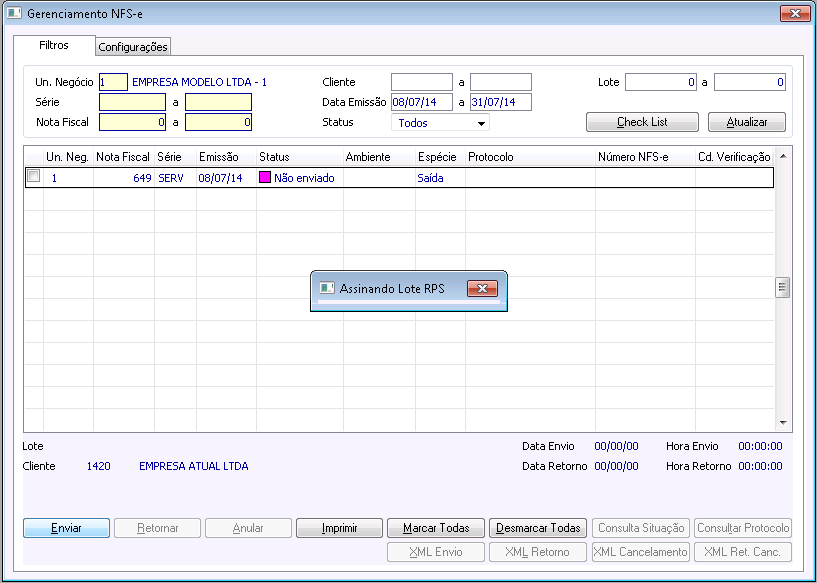817x583 pixels.
Task: Click the EMPRESA ATUAL LTDA client name
Action: tap(194, 466)
